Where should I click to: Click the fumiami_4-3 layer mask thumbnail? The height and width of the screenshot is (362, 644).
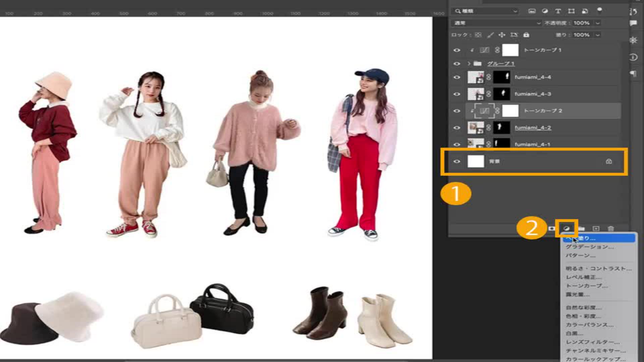tap(502, 94)
